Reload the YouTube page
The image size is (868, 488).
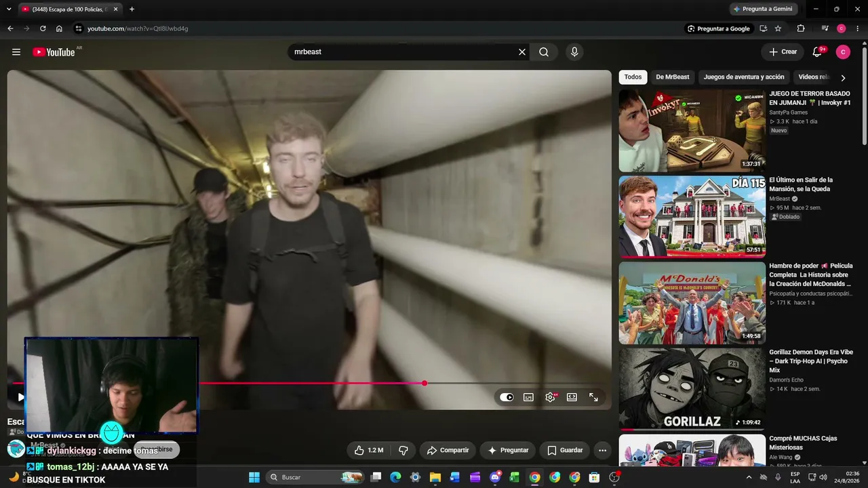(x=43, y=28)
